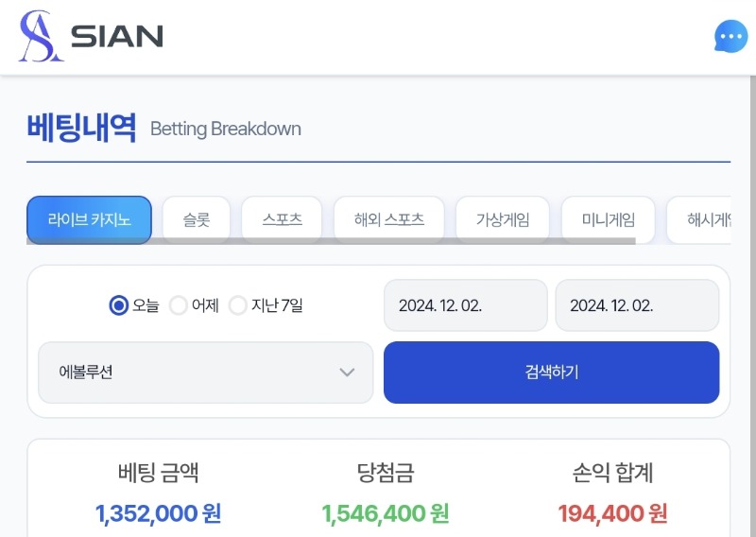Open the end date picker field
Screen dimensions: 756x537
pos(637,305)
